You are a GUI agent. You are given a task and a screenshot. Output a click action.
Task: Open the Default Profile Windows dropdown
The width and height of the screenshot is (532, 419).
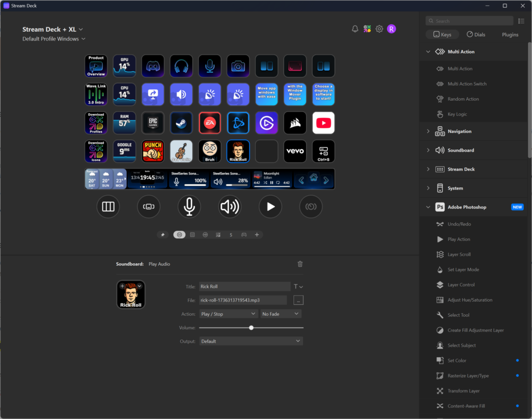pos(54,39)
